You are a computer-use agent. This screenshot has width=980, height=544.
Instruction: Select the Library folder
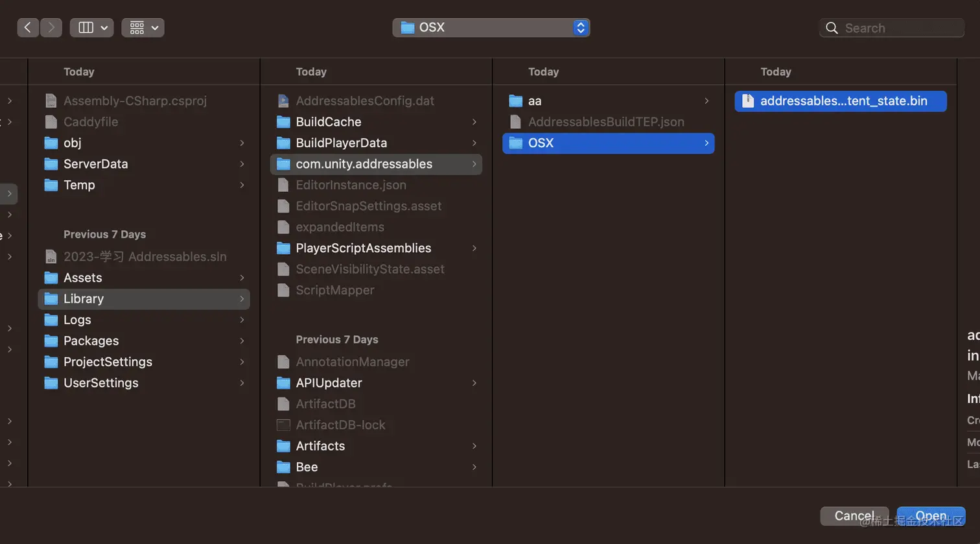pos(84,299)
